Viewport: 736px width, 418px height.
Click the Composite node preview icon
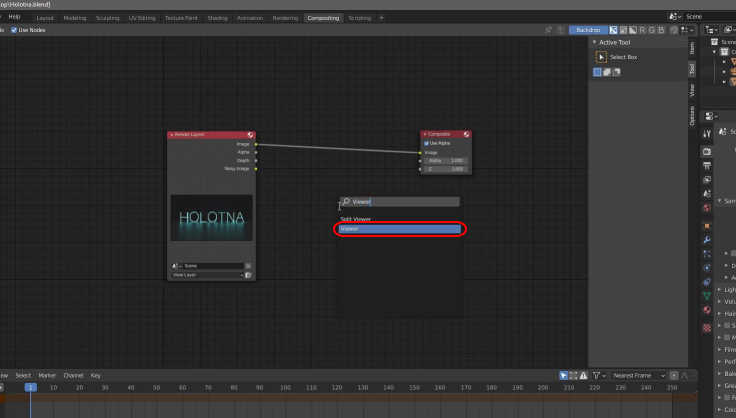click(467, 134)
